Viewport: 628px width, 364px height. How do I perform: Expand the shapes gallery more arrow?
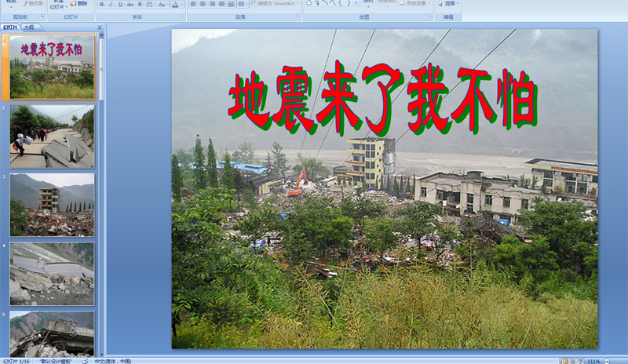point(356,3)
